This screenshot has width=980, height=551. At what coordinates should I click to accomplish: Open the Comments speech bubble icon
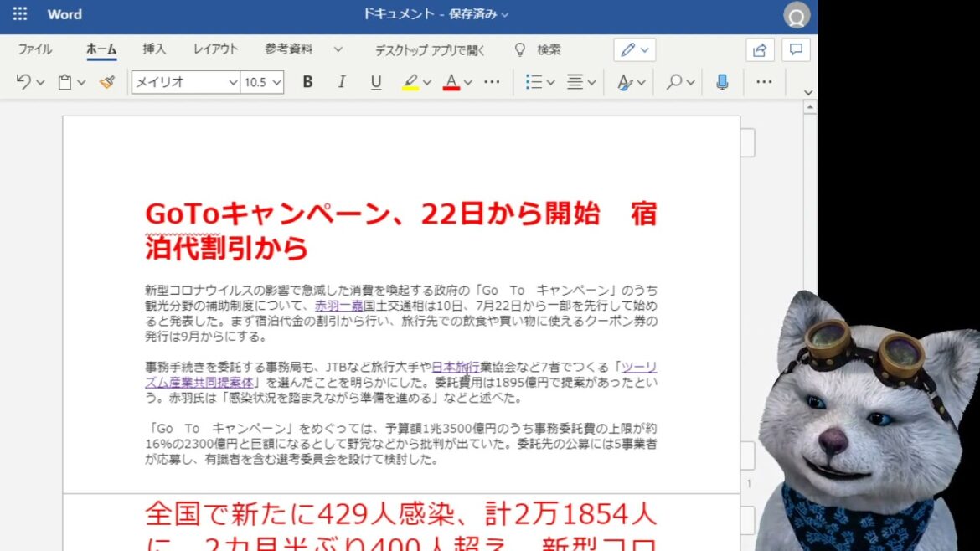click(796, 50)
